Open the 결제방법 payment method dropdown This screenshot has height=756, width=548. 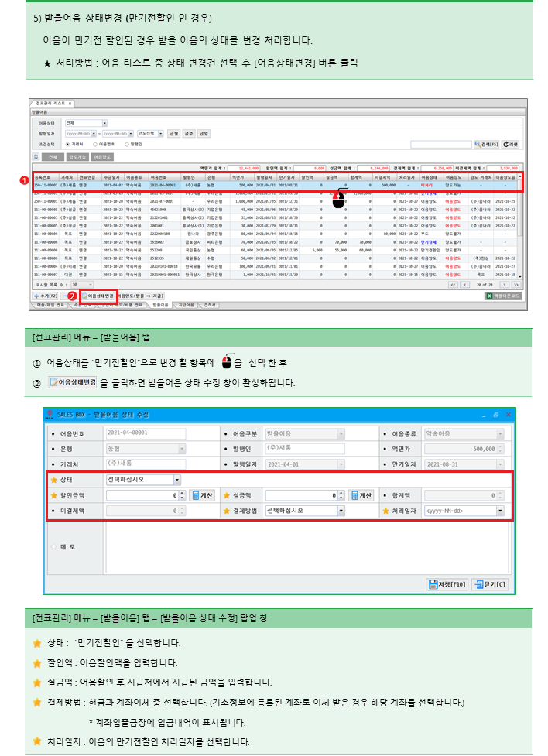pyautogui.click(x=341, y=511)
